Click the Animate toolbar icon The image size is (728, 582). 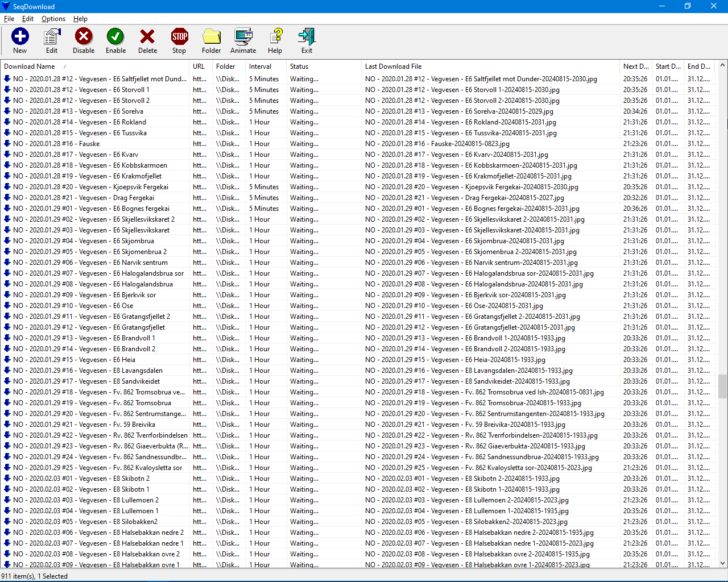click(x=243, y=41)
